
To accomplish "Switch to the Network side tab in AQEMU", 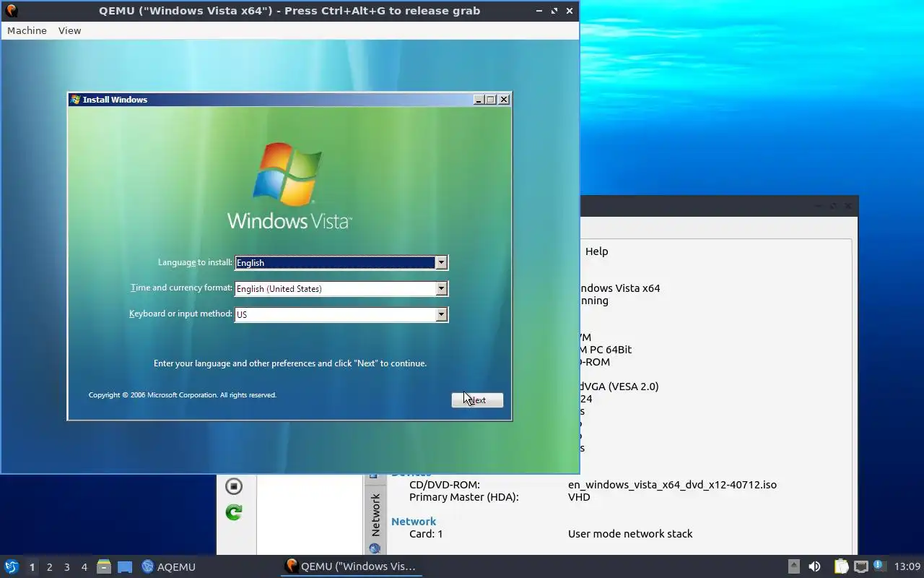I will [375, 514].
